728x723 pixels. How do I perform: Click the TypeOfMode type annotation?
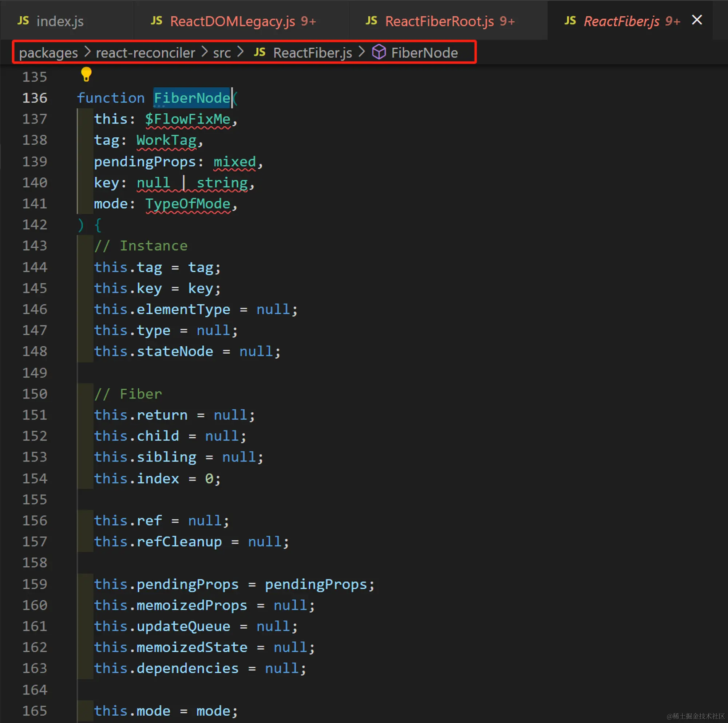(x=188, y=204)
